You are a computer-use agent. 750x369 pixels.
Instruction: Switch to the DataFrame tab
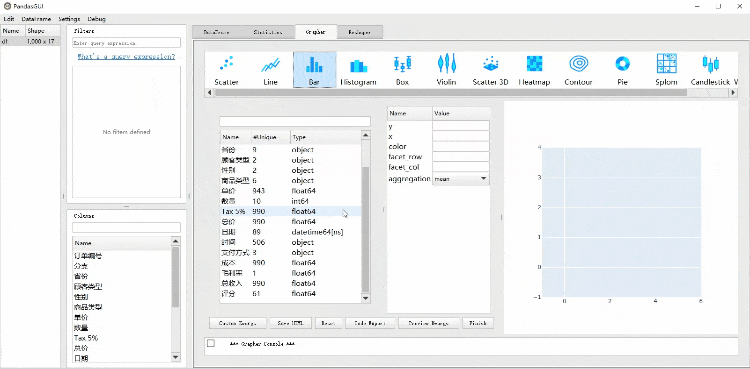pyautogui.click(x=217, y=33)
